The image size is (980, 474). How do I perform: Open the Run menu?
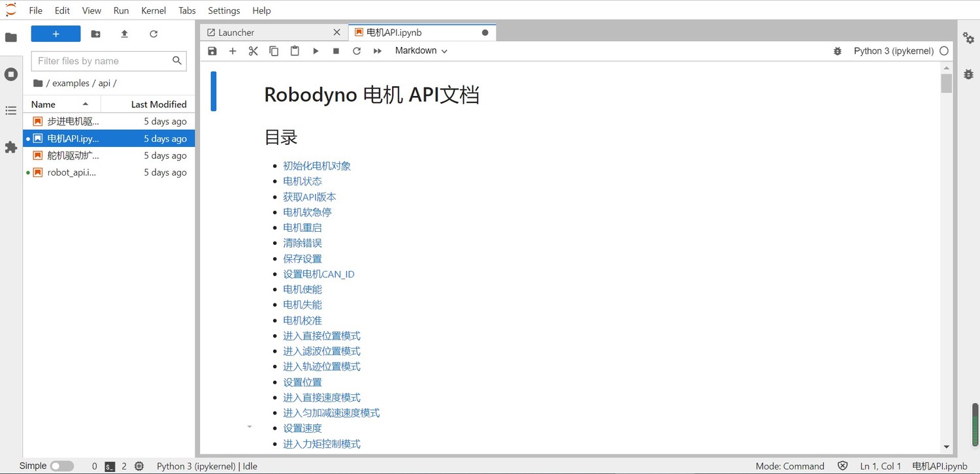coord(121,10)
